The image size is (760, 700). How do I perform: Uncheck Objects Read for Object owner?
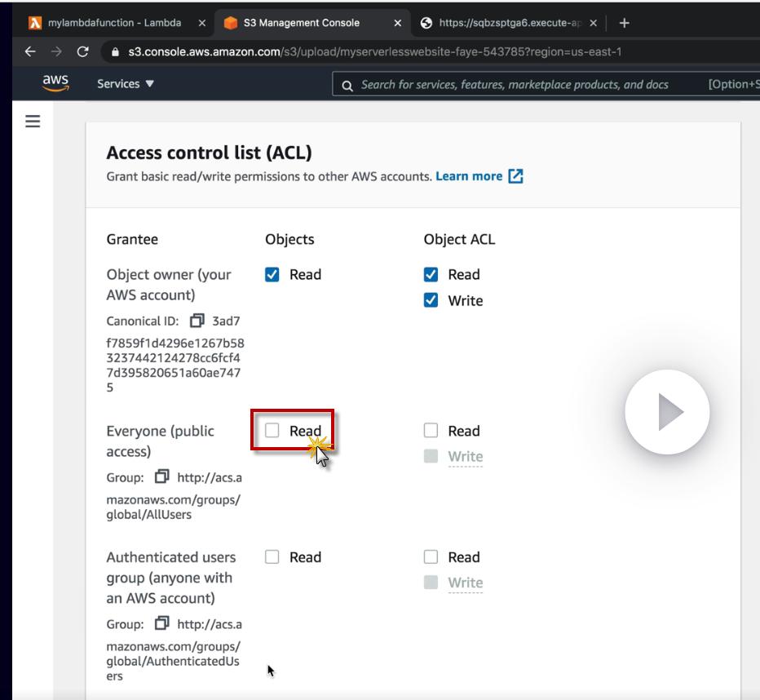click(272, 274)
